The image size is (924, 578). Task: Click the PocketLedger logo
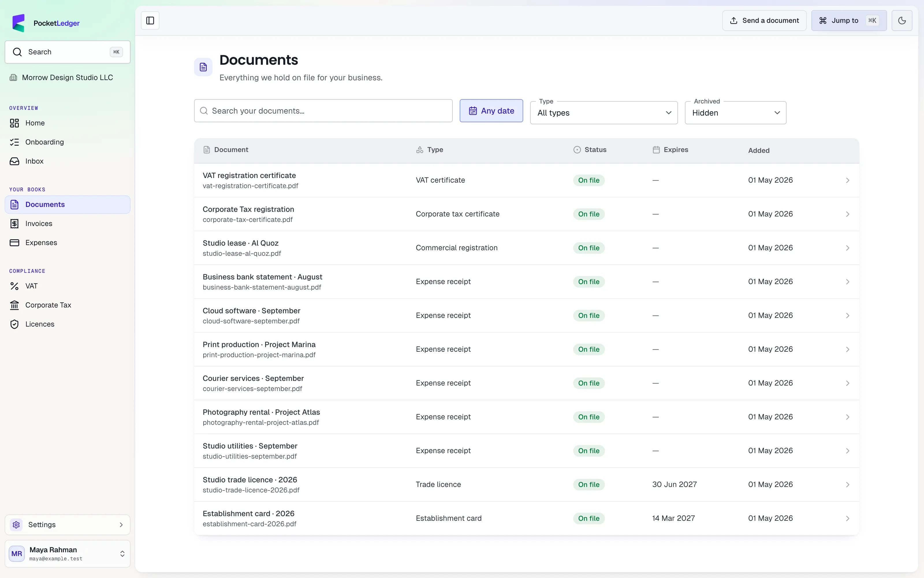[x=46, y=23]
